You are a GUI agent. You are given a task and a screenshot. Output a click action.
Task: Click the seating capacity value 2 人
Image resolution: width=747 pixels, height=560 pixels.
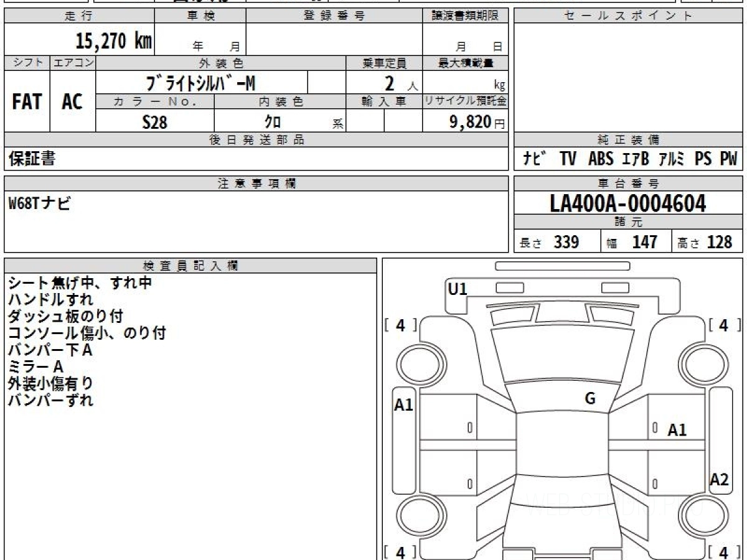[400, 83]
